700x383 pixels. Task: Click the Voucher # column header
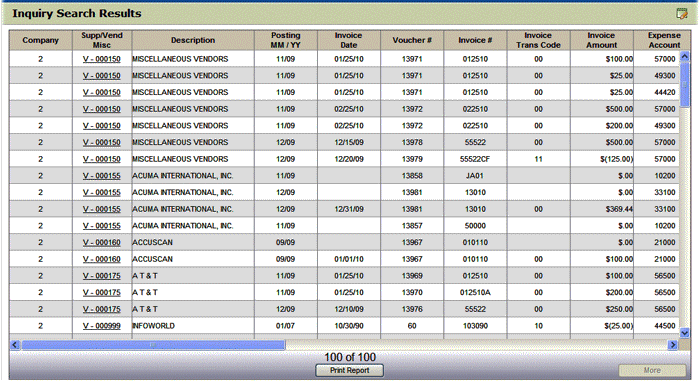412,40
